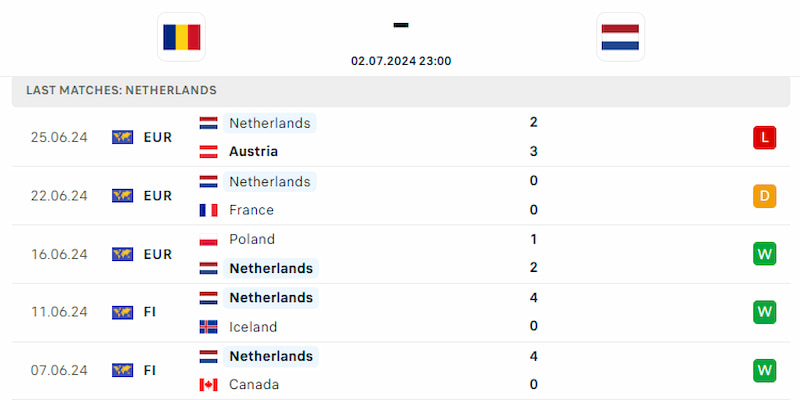
Task: Open the EUR competition on 25.06.24 row
Action: (158, 137)
